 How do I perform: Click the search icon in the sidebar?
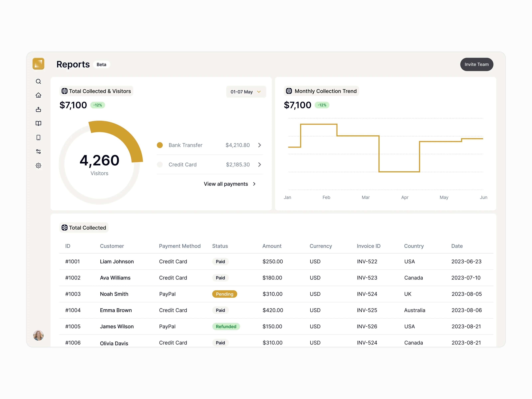click(x=38, y=81)
